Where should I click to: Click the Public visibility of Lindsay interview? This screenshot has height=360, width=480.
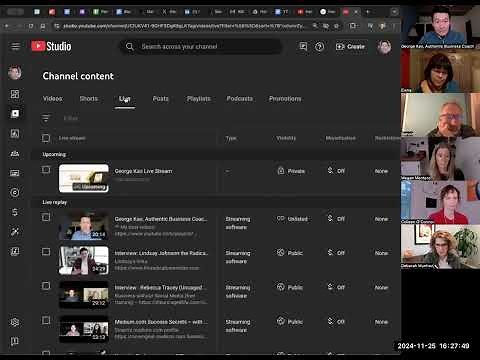coord(290,253)
